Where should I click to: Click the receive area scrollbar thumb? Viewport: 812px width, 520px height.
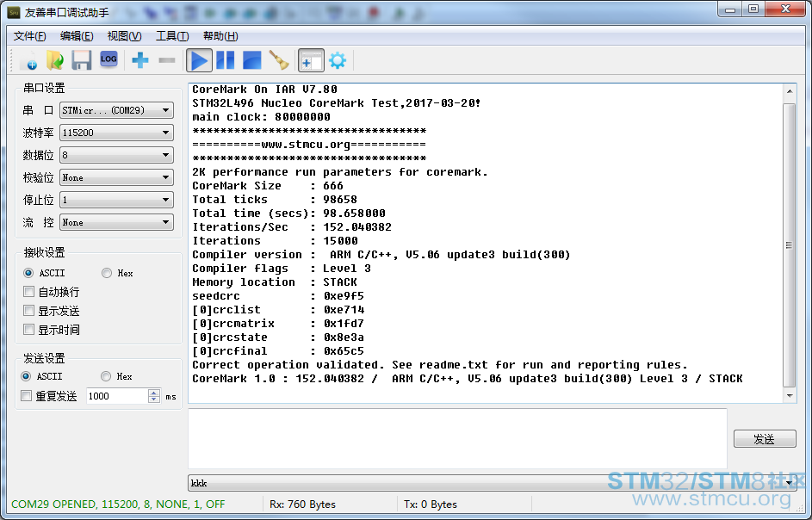pos(790,245)
